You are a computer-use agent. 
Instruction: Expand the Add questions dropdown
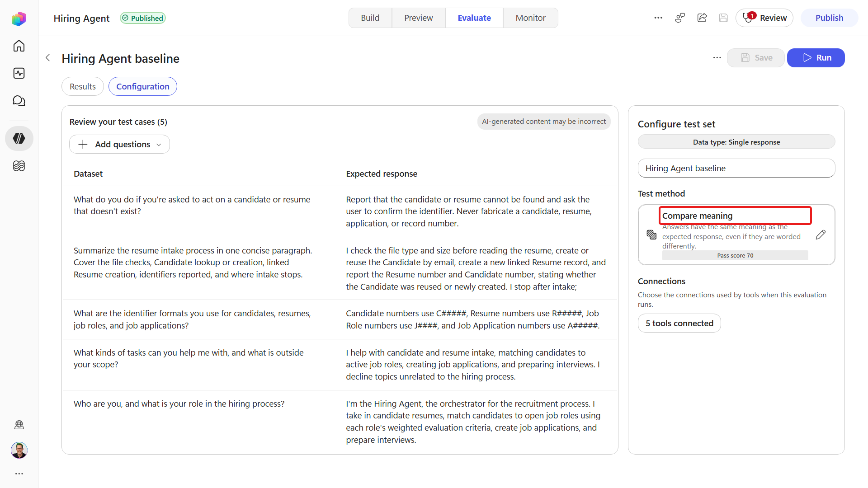pos(119,144)
